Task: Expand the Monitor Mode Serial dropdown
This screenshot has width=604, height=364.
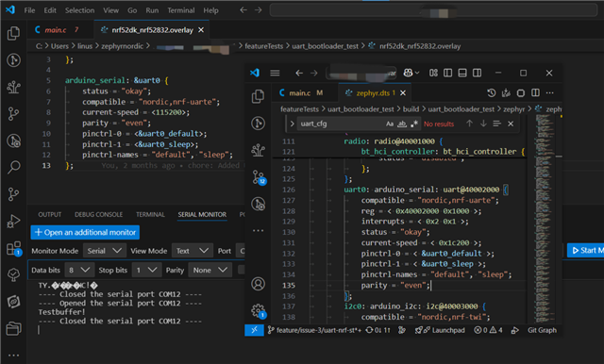Action: pos(105,251)
